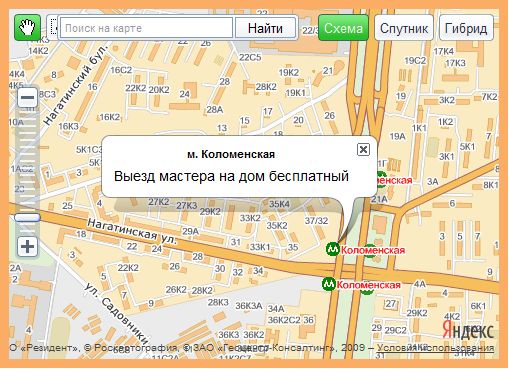The width and height of the screenshot is (510, 369).
Task: Click house number 22С5
Action: pos(250,57)
